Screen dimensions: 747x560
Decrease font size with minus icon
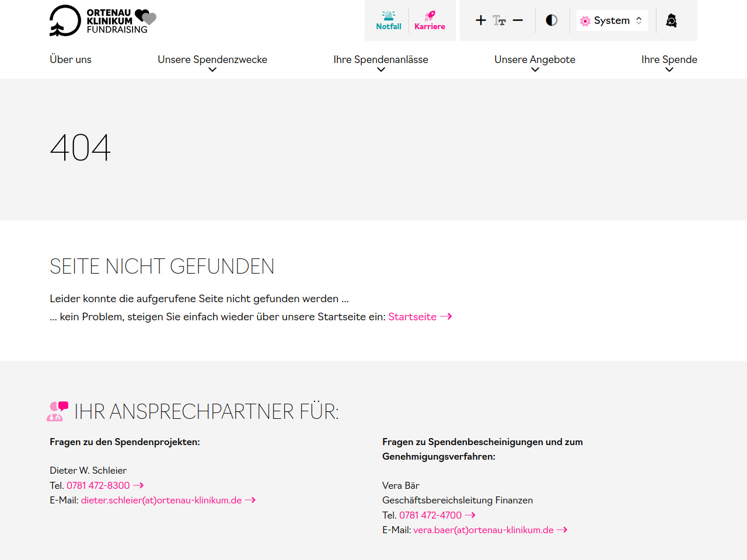pyautogui.click(x=518, y=20)
